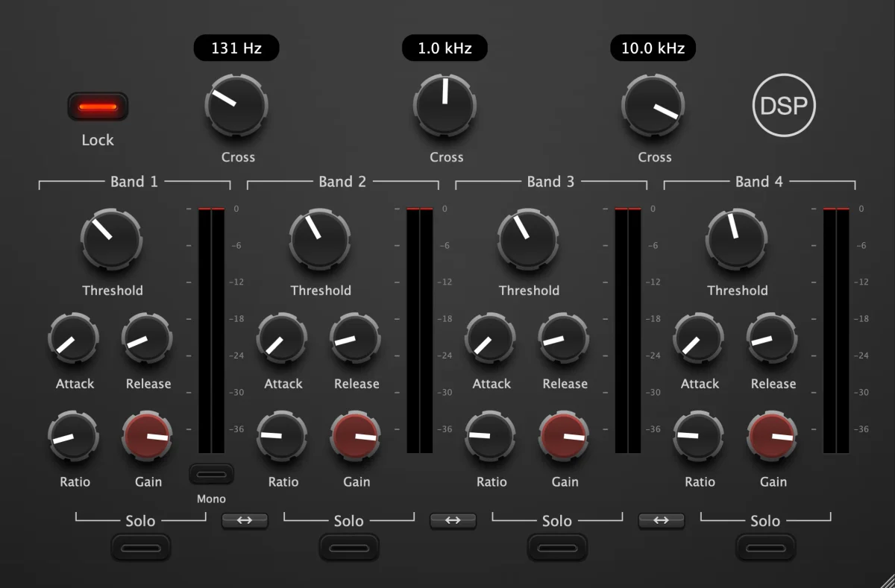Click the Cross knob under 1.0 kHz
The image size is (895, 588).
[445, 105]
